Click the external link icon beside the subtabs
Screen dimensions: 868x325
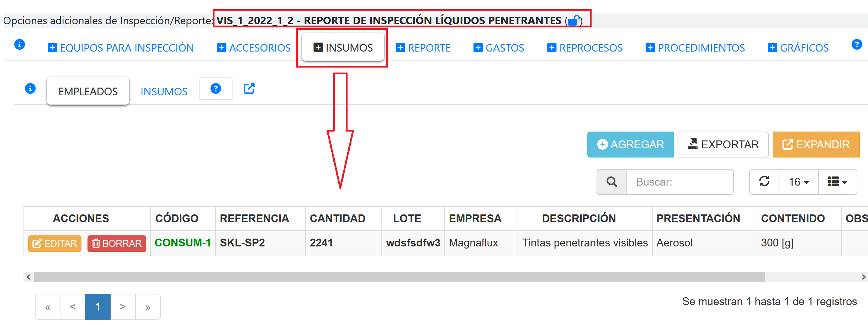[249, 89]
